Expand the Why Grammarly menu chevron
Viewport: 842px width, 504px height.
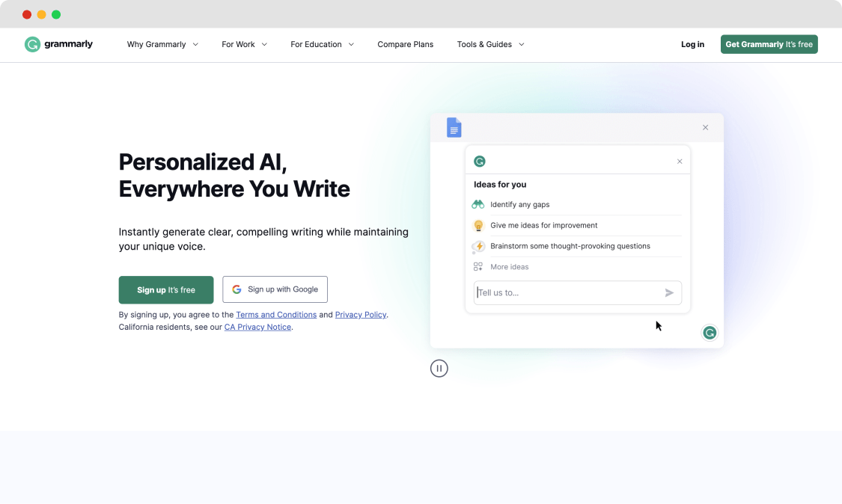point(195,45)
